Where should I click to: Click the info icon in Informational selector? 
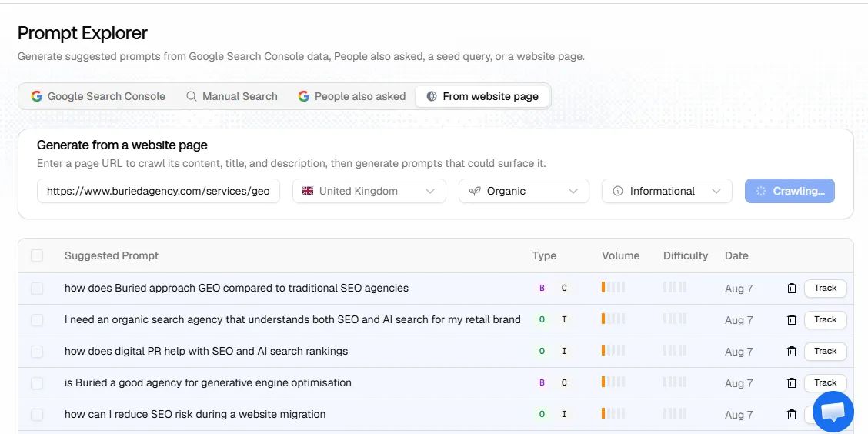coord(618,191)
